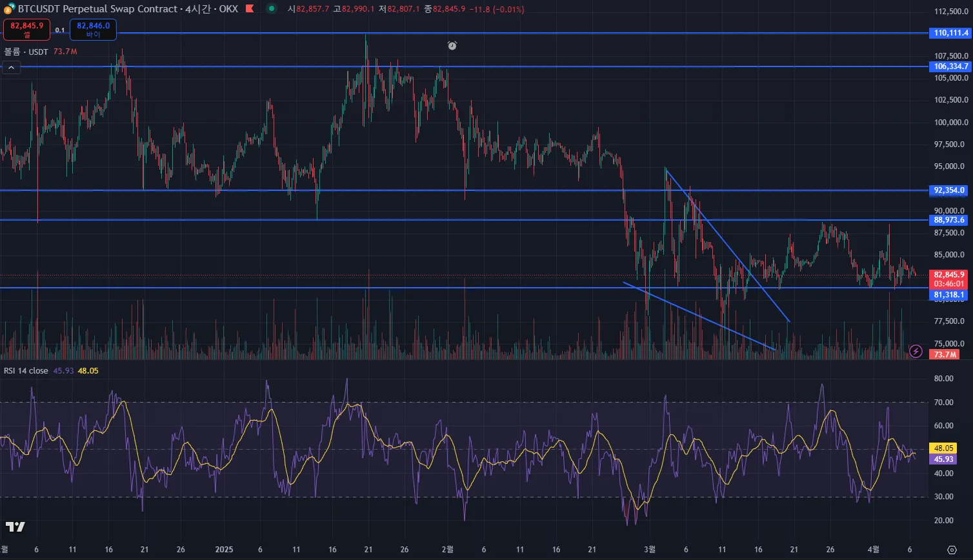Click the 88,973.6 blue price label
Screen dimensions: 973x560
(x=949, y=220)
